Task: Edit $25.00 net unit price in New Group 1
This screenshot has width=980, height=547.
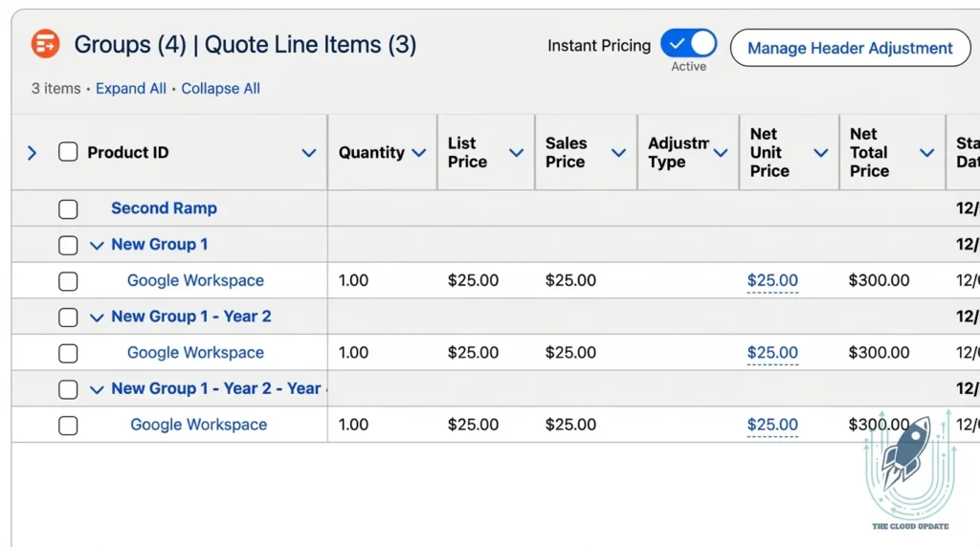Action: tap(772, 280)
